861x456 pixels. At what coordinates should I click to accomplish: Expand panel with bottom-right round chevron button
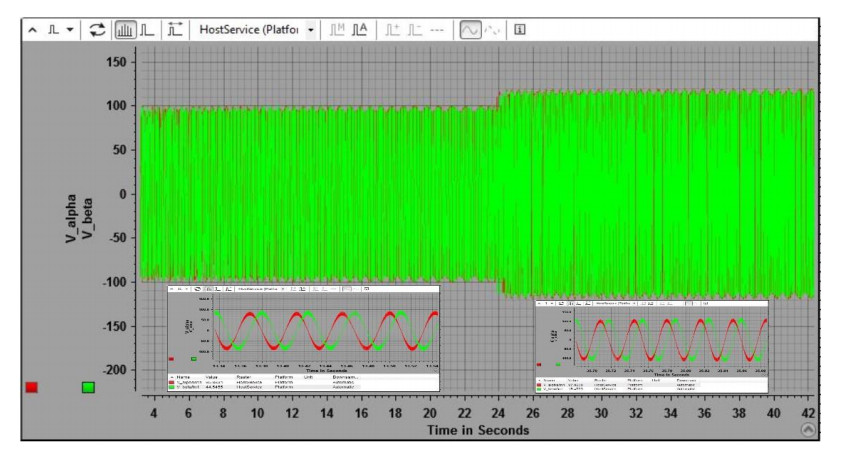pos(809,428)
